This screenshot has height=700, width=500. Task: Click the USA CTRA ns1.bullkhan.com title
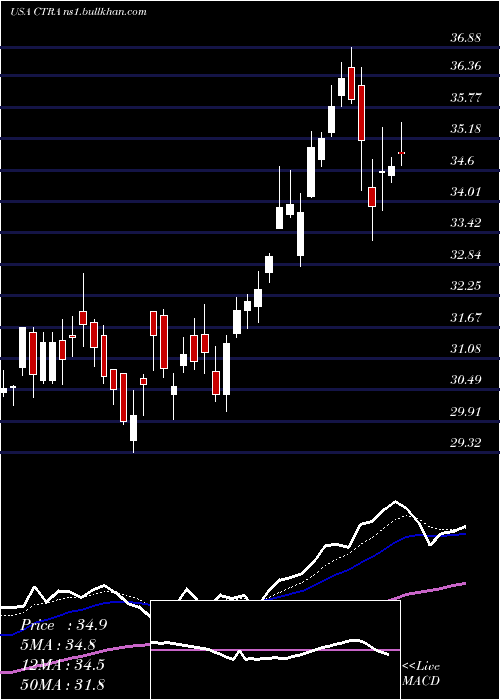[78, 12]
